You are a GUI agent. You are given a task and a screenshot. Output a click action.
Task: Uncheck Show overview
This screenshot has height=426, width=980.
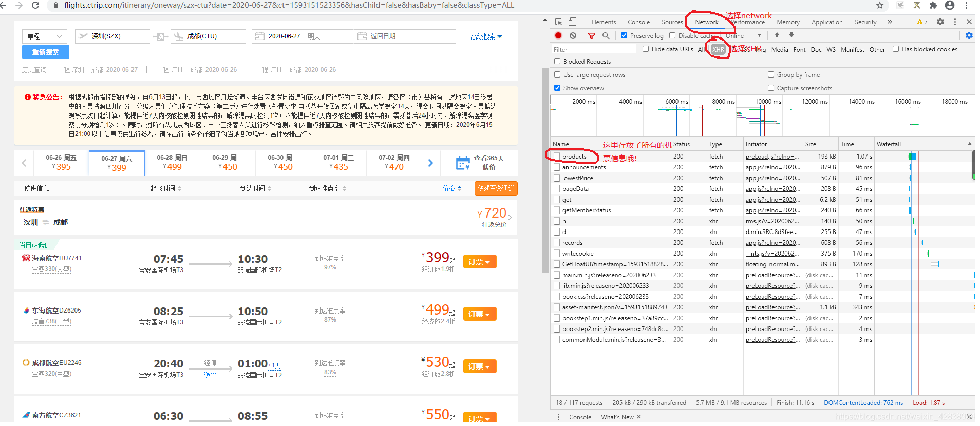click(x=557, y=88)
